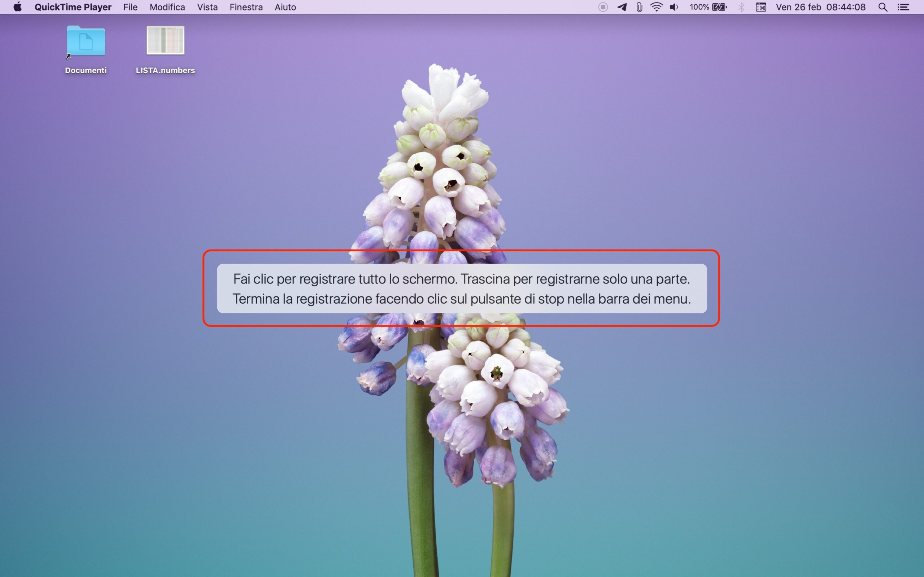924x577 pixels.
Task: Open Notification Center list icon
Action: 903,7
